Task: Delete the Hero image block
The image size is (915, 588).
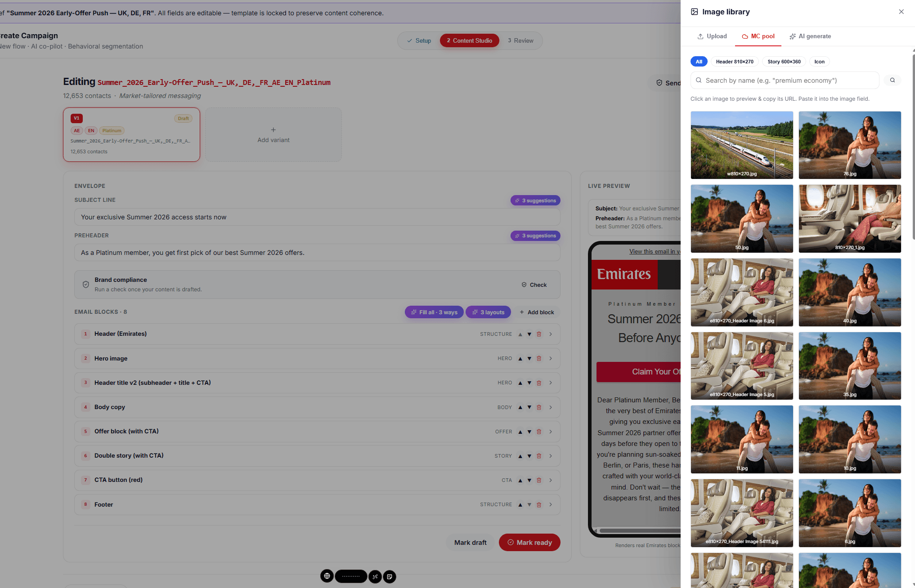Action: coord(539,359)
